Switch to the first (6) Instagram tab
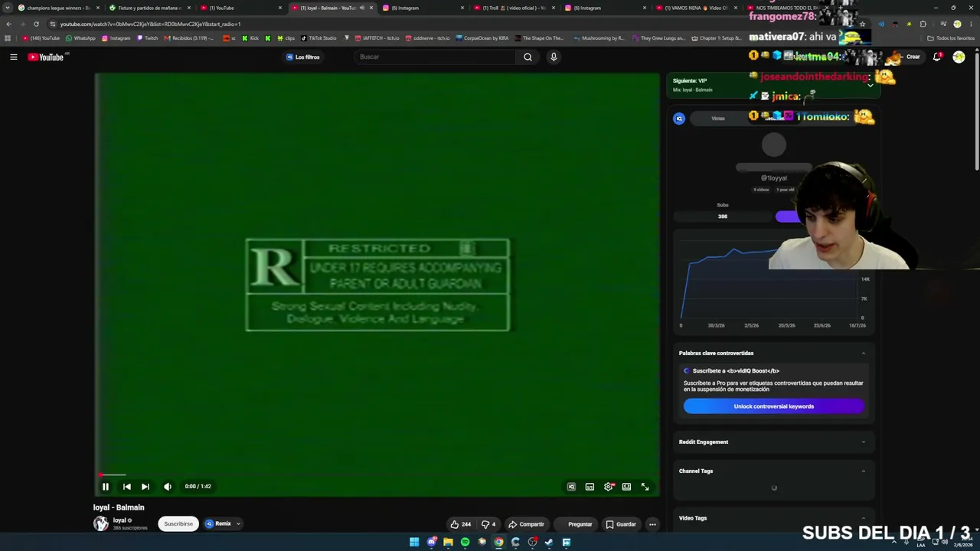980x551 pixels. tap(423, 8)
